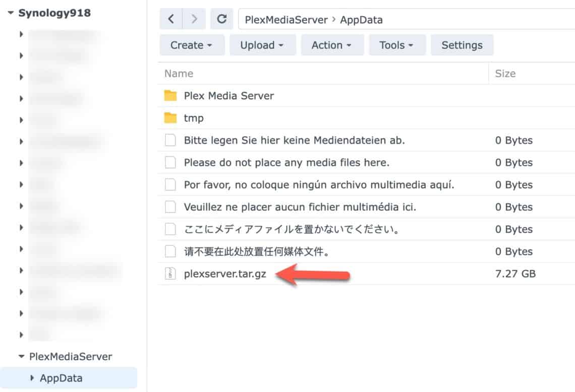Select the Chinese warning file checkbox

pos(170,251)
